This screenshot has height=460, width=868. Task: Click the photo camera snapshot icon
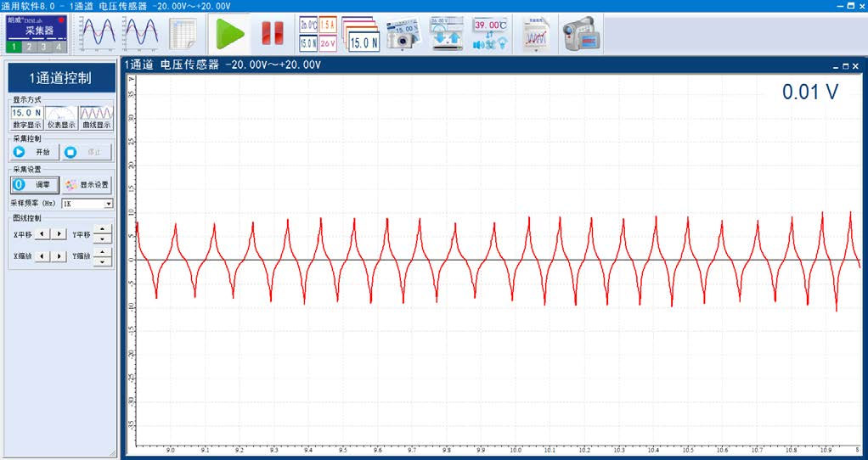pos(403,33)
